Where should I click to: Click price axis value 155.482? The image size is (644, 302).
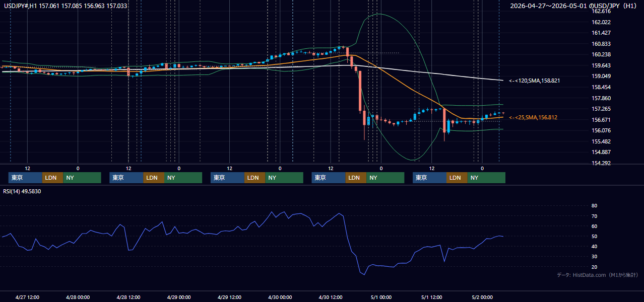point(601,141)
